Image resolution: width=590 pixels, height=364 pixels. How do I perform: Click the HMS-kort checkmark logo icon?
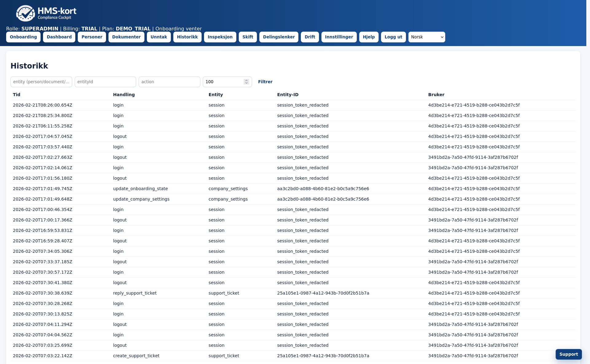point(26,13)
